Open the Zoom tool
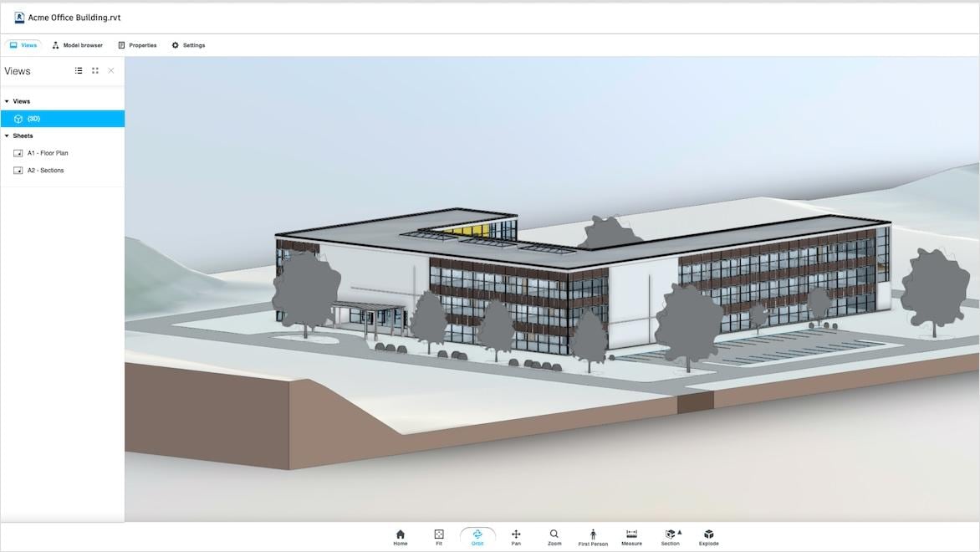The image size is (980, 552). (554, 536)
